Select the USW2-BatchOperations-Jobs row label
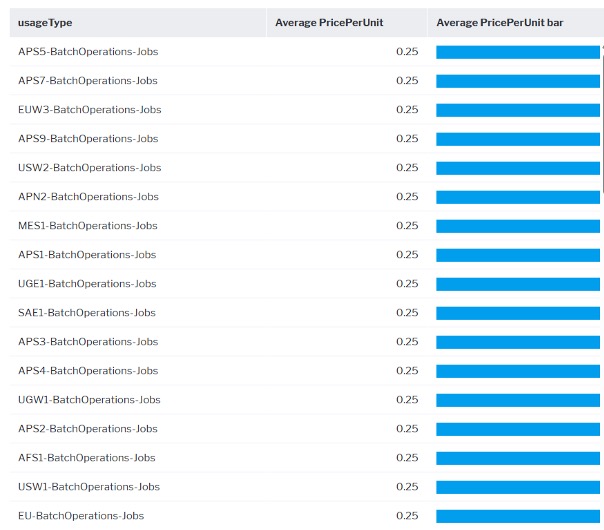This screenshot has height=530, width=604. pos(89,168)
